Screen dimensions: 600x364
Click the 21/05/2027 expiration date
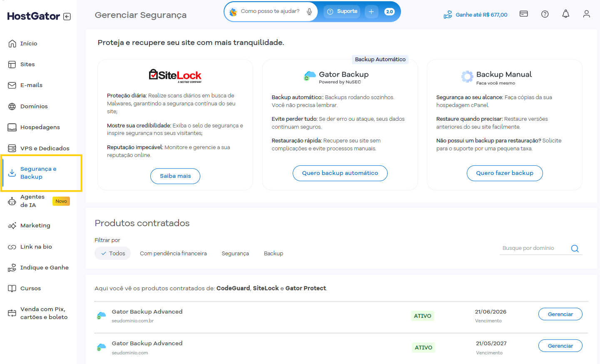point(491,343)
